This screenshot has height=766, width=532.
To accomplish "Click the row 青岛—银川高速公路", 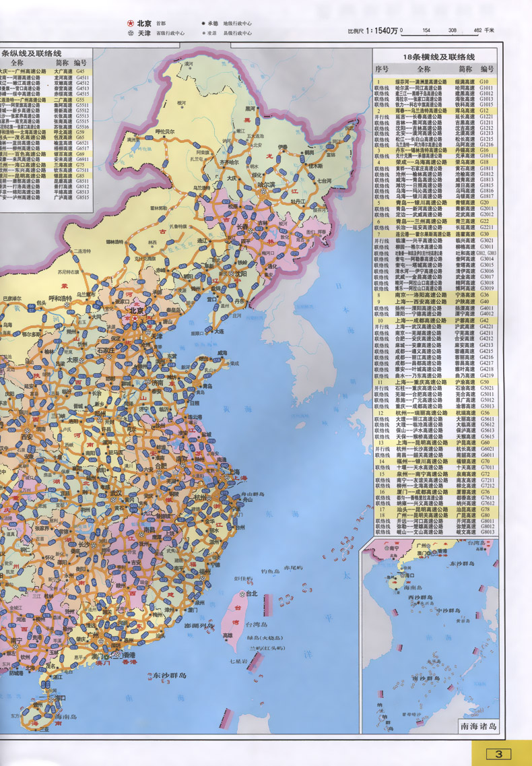I will (436, 202).
